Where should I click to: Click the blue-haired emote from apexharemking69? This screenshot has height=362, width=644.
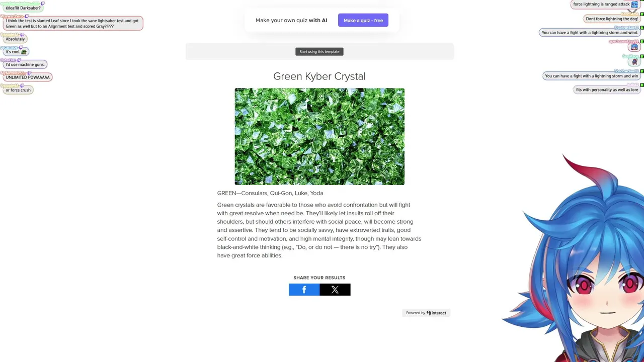634,47
